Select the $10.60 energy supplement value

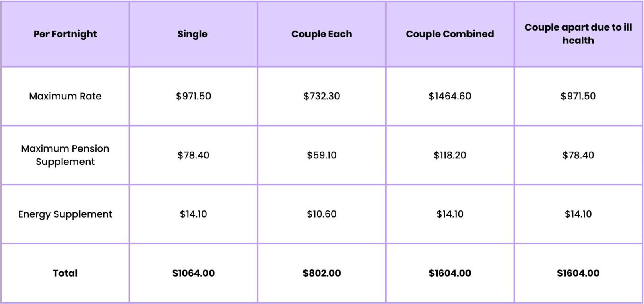(322, 214)
